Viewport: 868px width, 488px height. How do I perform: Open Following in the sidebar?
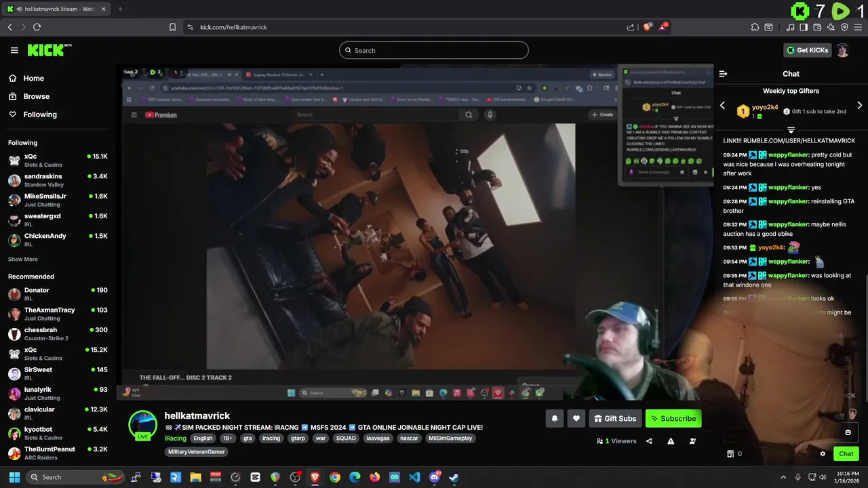click(33, 115)
